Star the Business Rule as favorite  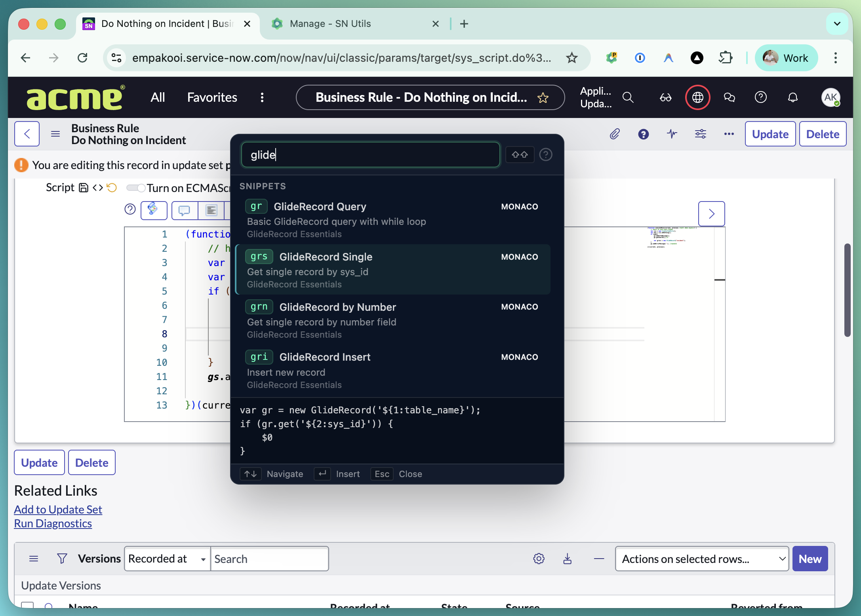(543, 98)
